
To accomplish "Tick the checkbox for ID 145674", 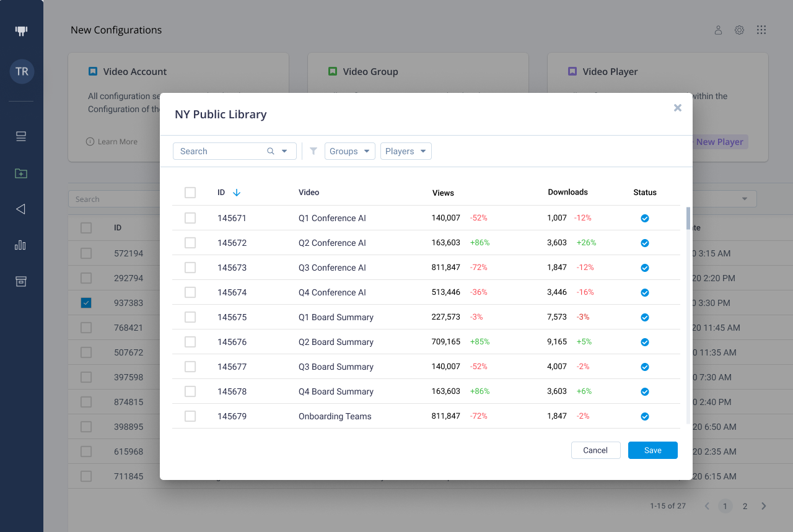I will point(190,292).
